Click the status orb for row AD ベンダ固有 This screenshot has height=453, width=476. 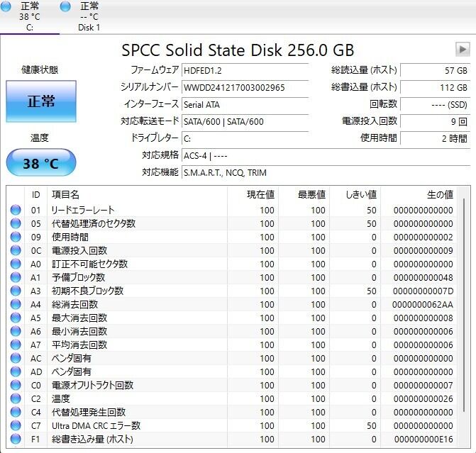16,371
